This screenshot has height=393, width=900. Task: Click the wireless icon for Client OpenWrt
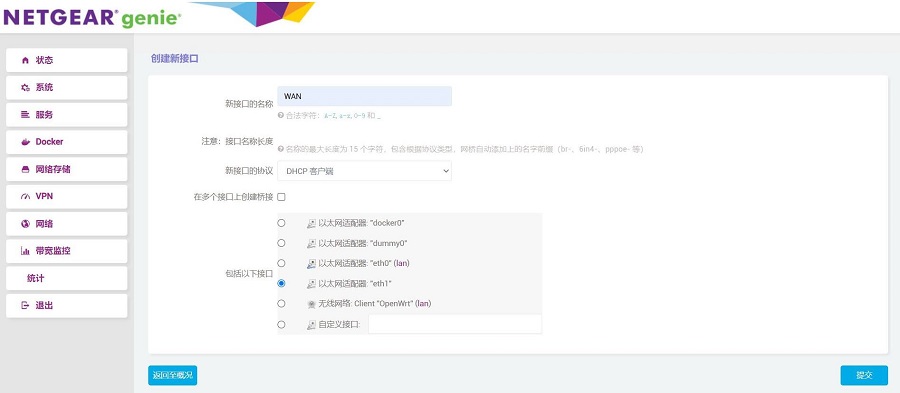coord(311,303)
